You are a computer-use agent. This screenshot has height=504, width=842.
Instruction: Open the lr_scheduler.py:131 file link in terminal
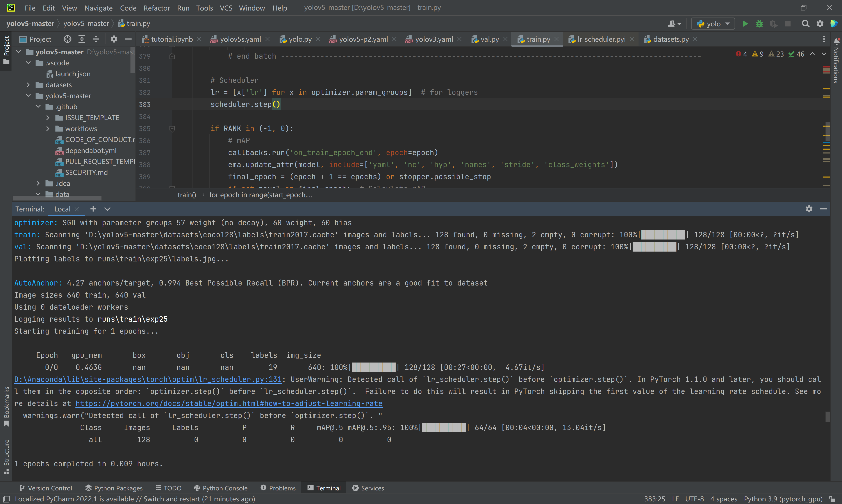click(148, 379)
